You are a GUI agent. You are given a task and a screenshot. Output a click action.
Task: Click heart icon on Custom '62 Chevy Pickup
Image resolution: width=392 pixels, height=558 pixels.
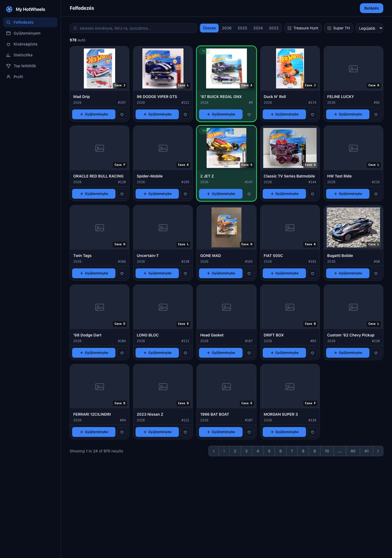click(x=376, y=353)
